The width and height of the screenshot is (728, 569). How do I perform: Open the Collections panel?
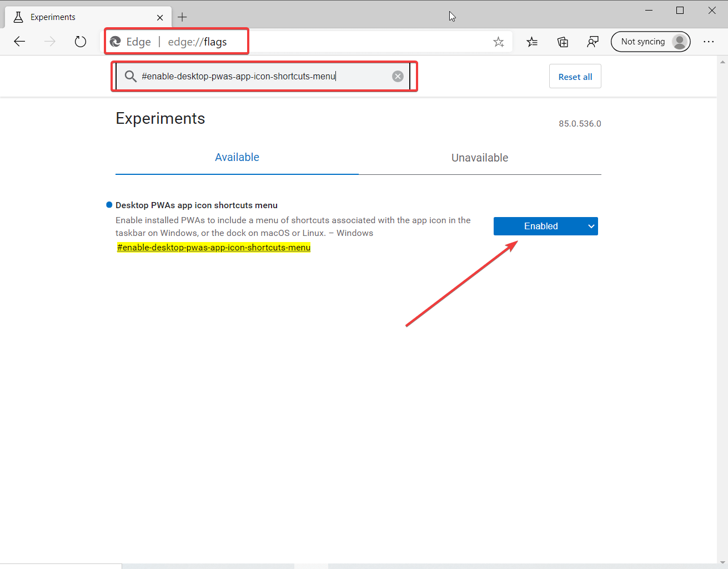click(563, 42)
